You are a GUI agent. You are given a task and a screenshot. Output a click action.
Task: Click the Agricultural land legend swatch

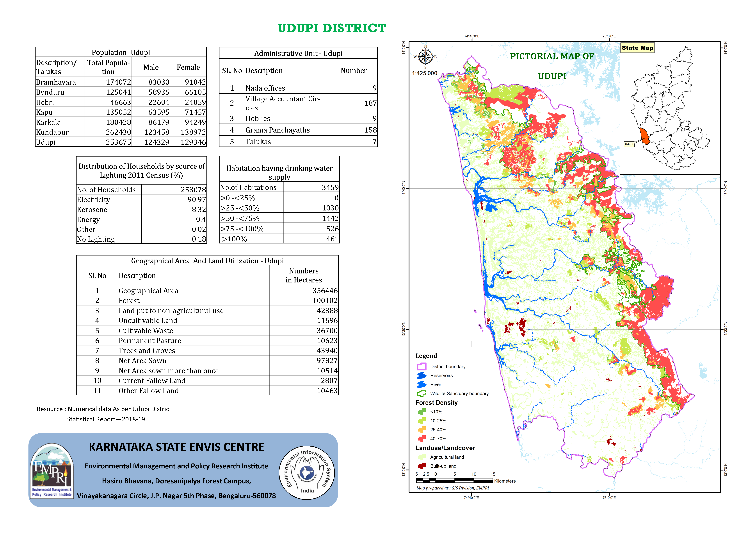[422, 457]
